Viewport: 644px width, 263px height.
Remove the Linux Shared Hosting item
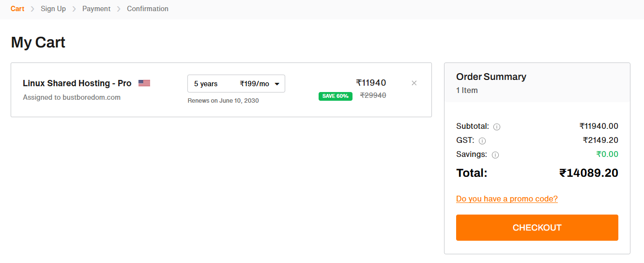[414, 83]
